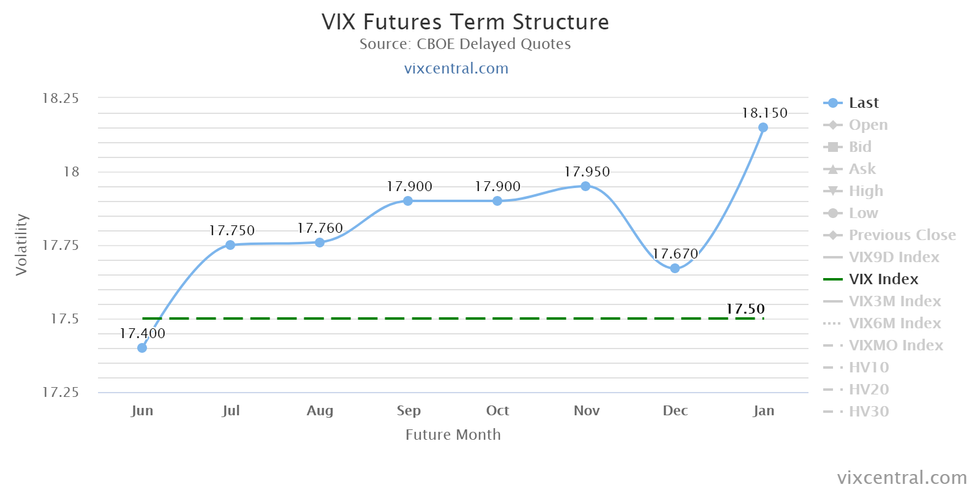Click the Bid legend square icon
Viewport: 980px width, 490px height.
pos(832,147)
